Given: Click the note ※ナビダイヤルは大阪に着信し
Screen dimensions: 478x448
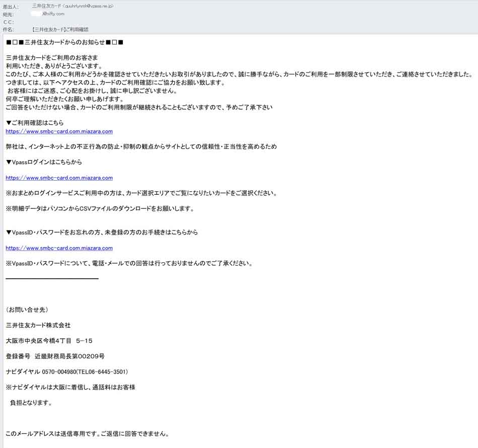Looking at the screenshot, I should pos(70,387).
